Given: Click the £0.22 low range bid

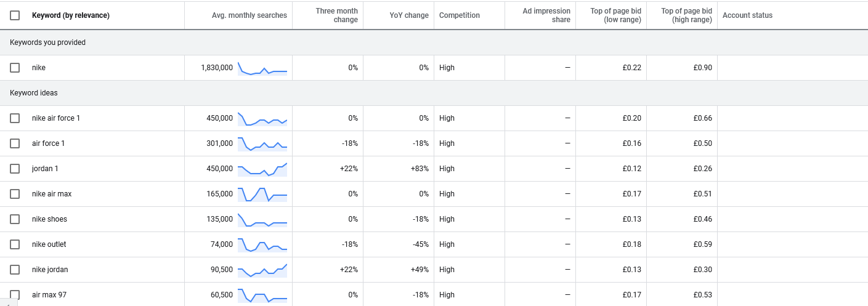Looking at the screenshot, I should pyautogui.click(x=631, y=68).
